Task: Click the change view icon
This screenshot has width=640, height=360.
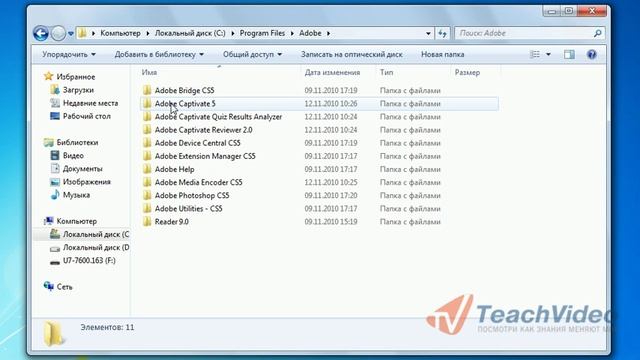Action: coord(535,54)
